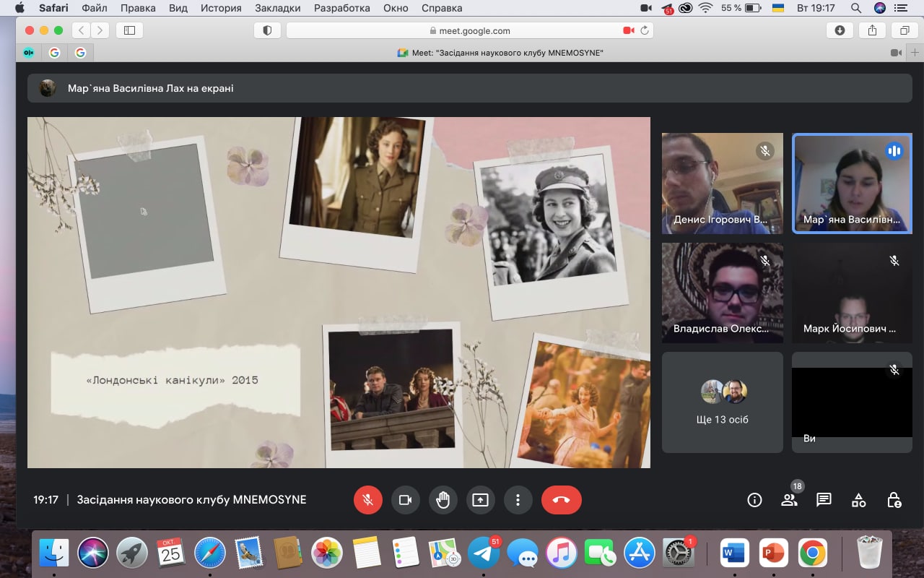Click the red leave call button

click(561, 500)
